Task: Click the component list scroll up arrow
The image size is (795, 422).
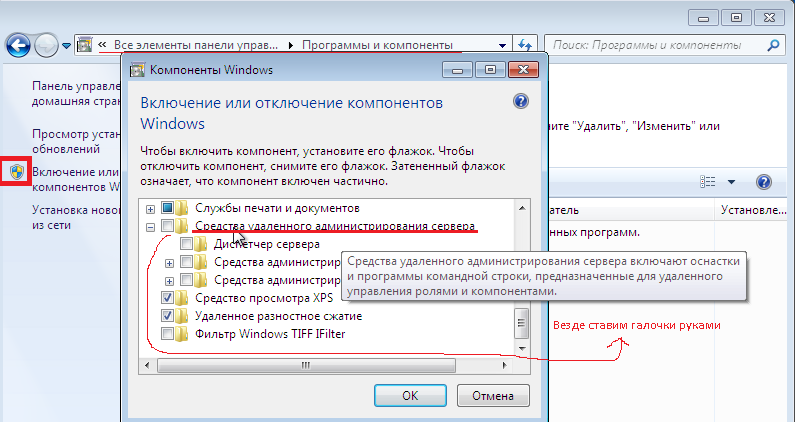Action: click(522, 207)
